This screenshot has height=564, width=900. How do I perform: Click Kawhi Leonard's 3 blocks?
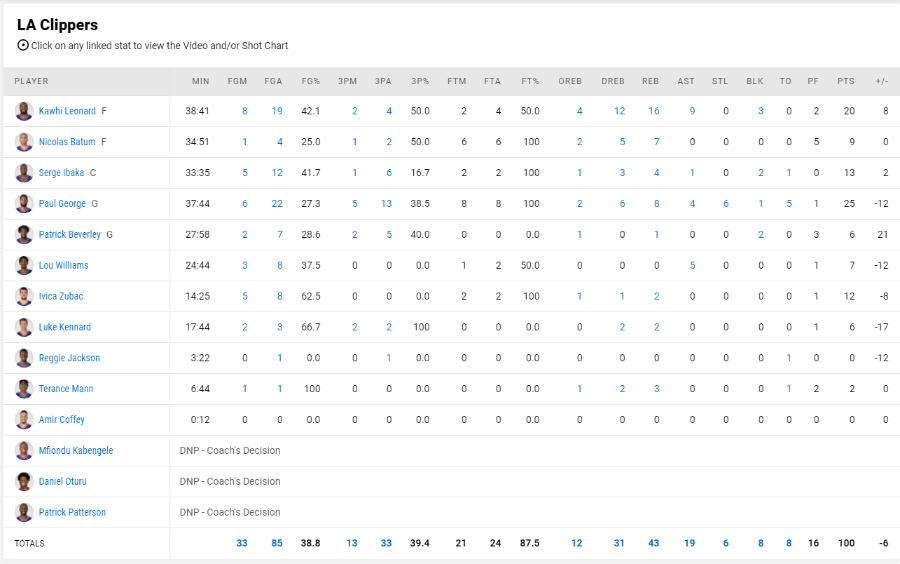click(761, 111)
